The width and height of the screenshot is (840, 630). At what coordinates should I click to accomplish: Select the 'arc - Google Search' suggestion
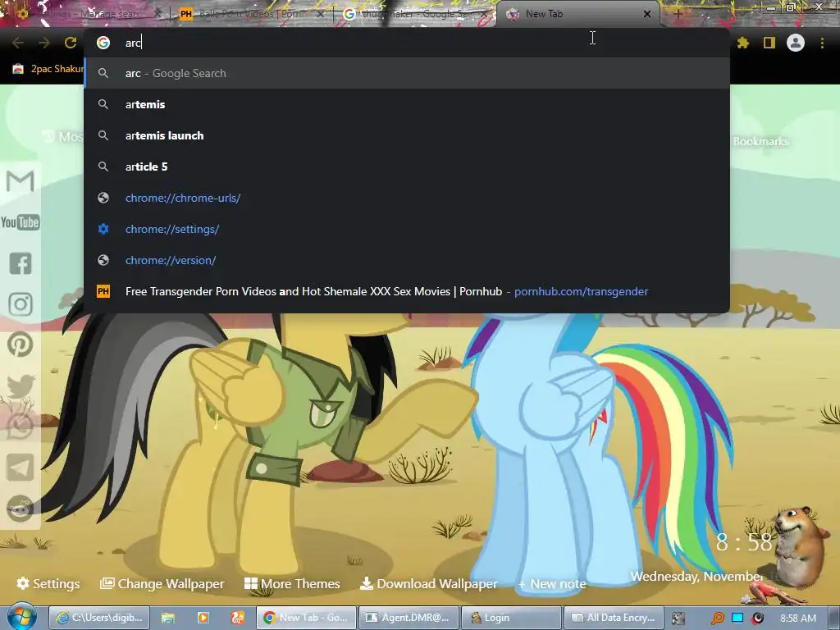pos(407,73)
